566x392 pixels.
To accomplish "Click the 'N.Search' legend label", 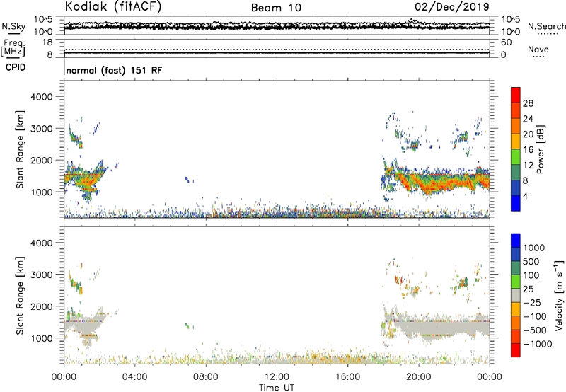I will click(x=546, y=26).
